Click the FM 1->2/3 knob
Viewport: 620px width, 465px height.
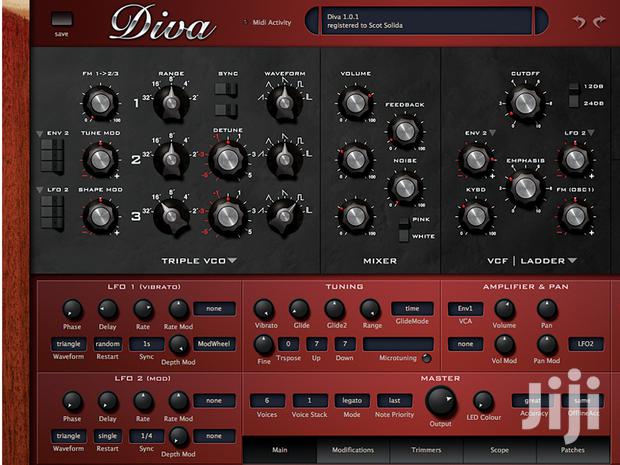click(100, 103)
